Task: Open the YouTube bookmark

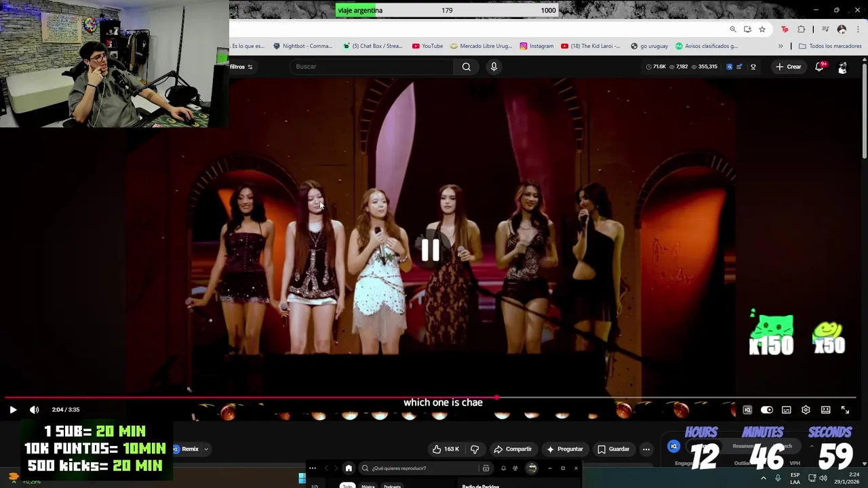Action: [x=427, y=46]
